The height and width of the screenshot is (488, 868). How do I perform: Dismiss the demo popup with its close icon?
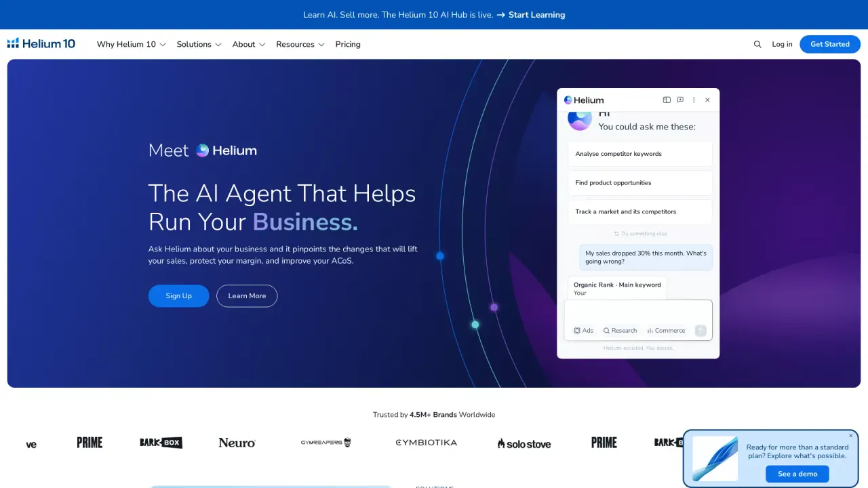coord(851,436)
